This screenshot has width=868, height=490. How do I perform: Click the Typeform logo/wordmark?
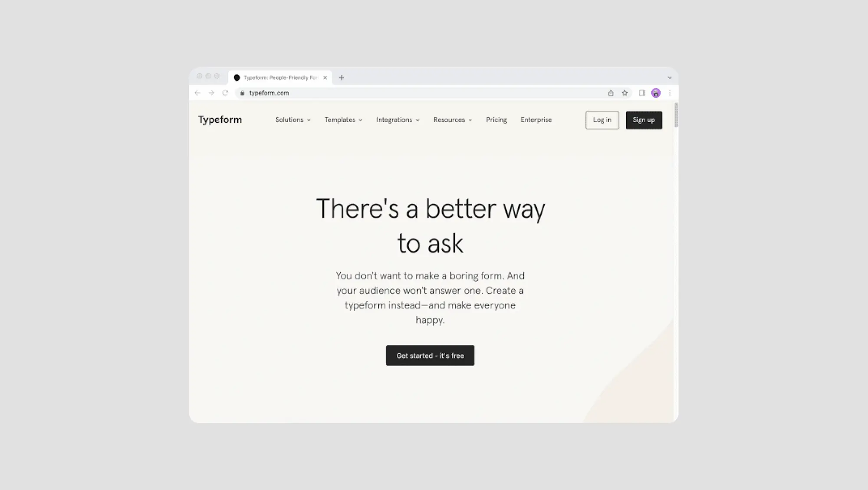220,119
